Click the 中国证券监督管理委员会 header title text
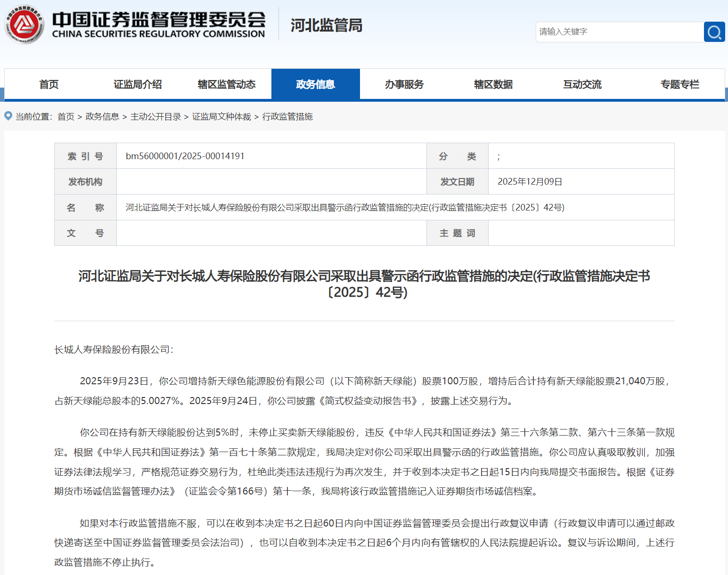 pyautogui.click(x=159, y=19)
